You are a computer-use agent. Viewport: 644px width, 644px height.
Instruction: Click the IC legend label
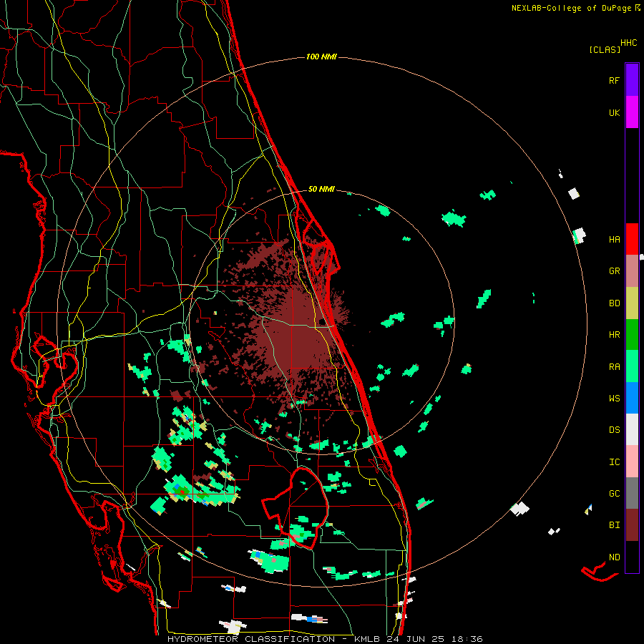(x=614, y=462)
